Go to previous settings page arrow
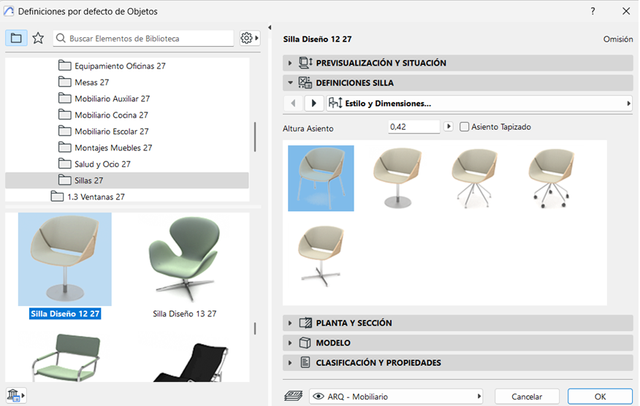The image size is (640, 406). (x=293, y=103)
